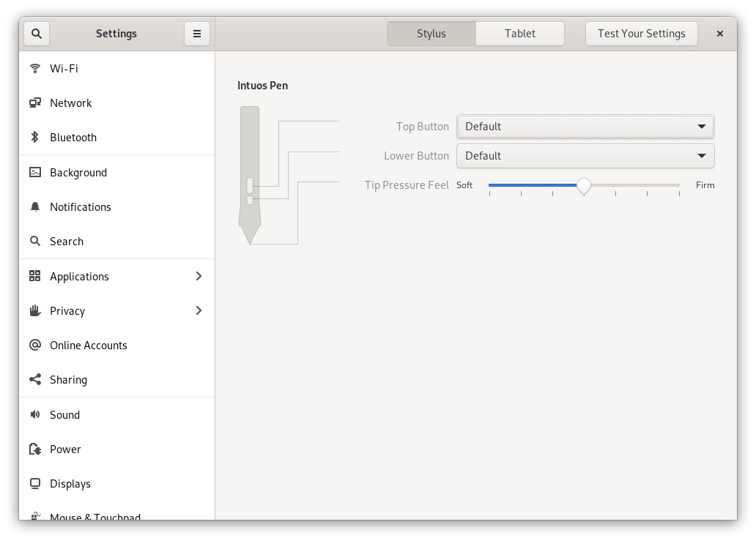Expand the Privacy submenu chevron
Image resolution: width=756 pixels, height=541 pixels.
[199, 310]
